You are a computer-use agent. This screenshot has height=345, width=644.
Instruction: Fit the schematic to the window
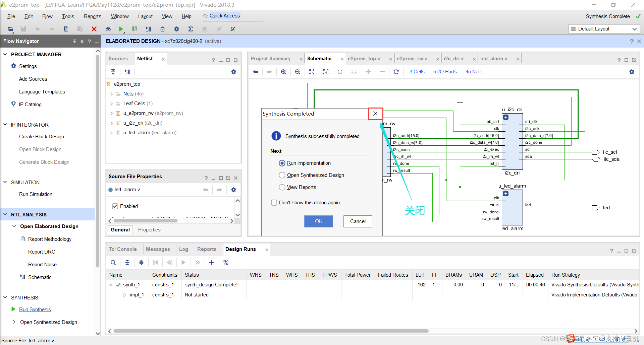(312, 72)
